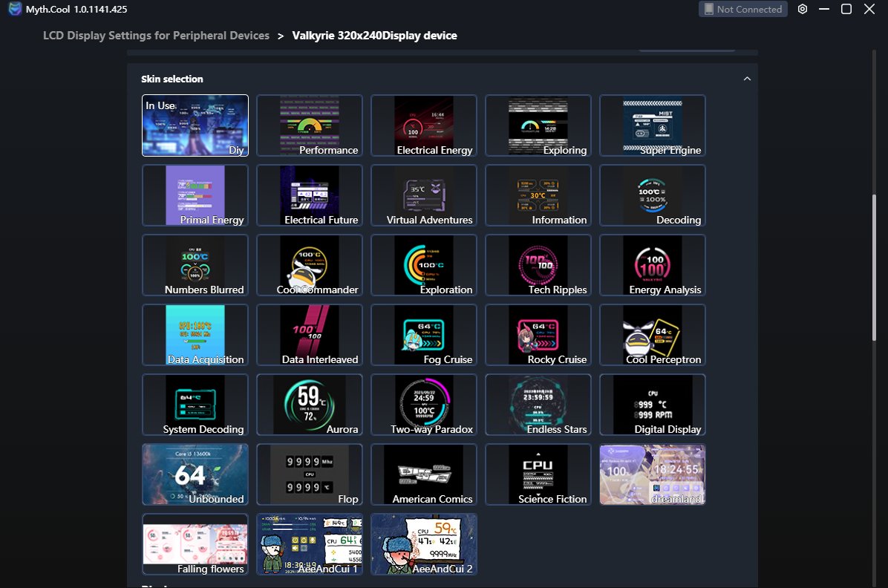Click the Myth.Cool app logo icon
Viewport: 888px width, 588px height.
15,9
